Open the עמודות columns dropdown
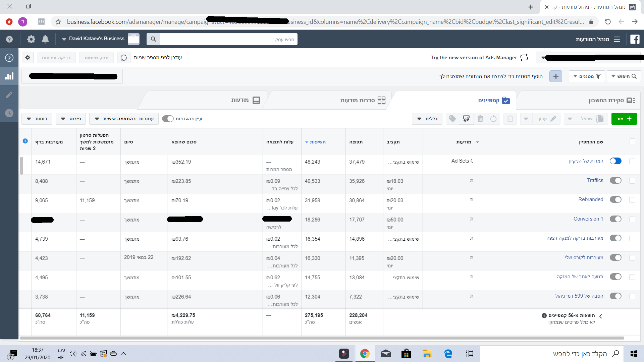 124,119
